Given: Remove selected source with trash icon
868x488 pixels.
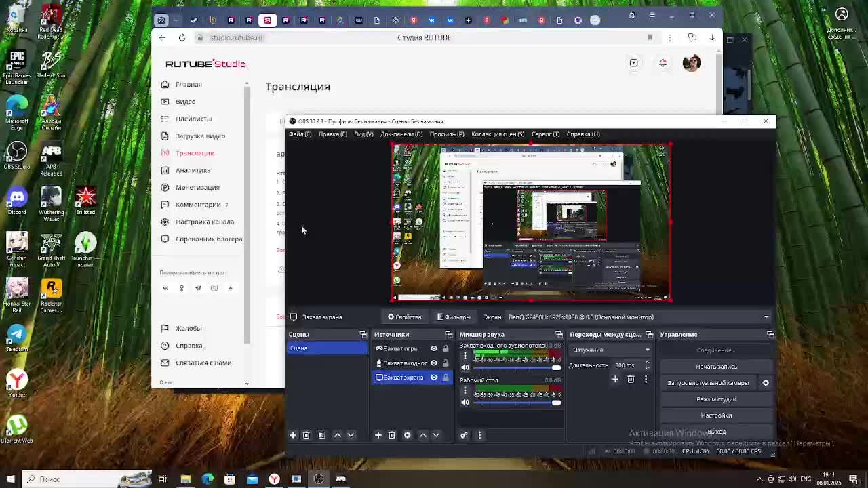Looking at the screenshot, I should pyautogui.click(x=391, y=435).
